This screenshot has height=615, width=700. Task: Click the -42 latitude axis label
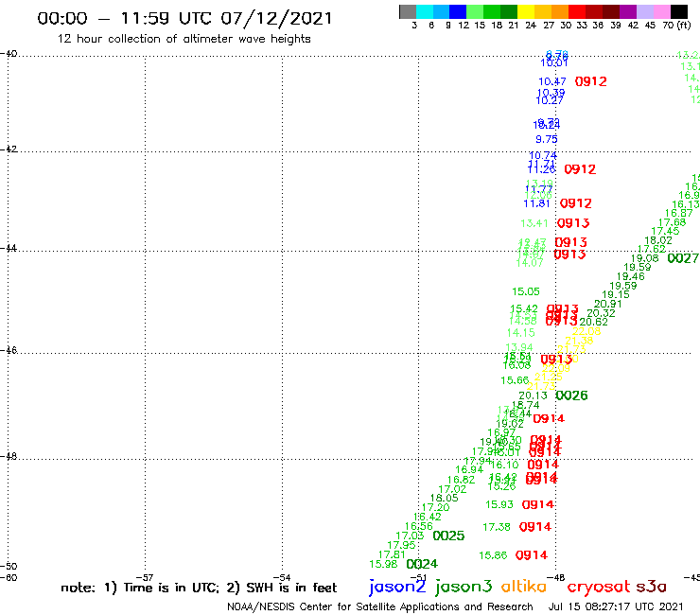click(9, 149)
